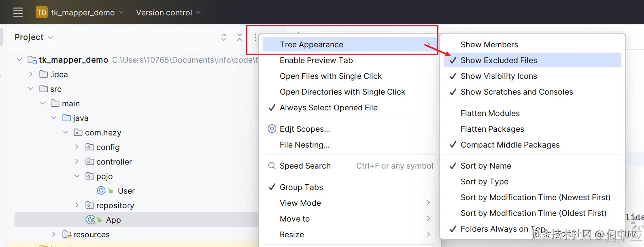Open the Version control dropdown
Screen dimensions: 644x247
tap(168, 13)
